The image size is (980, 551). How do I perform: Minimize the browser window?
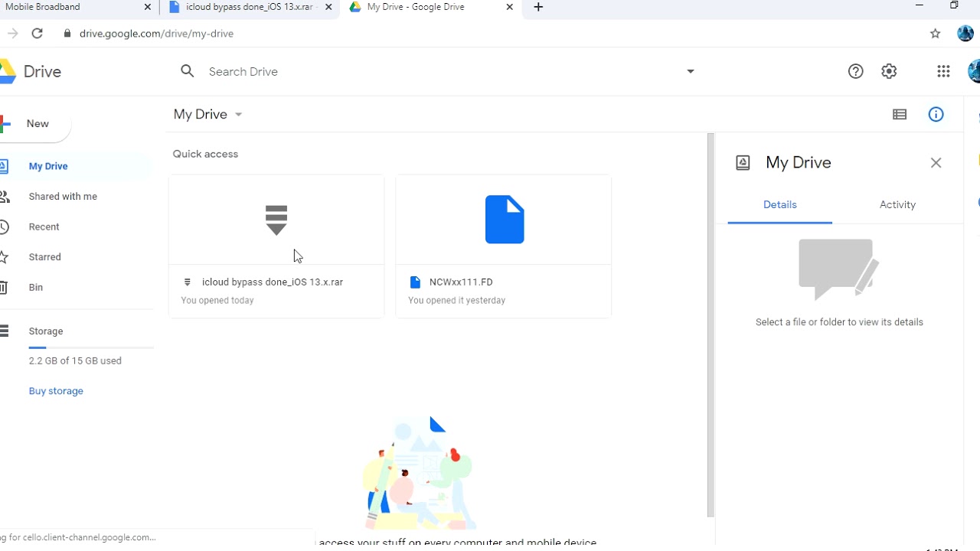coord(920,6)
